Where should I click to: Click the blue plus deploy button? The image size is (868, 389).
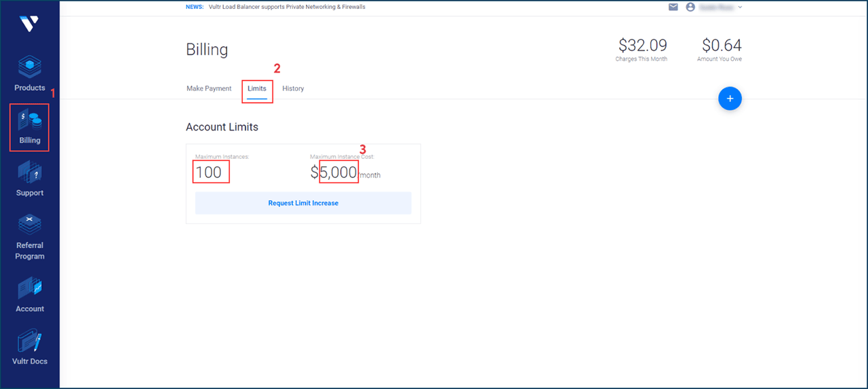coord(730,99)
